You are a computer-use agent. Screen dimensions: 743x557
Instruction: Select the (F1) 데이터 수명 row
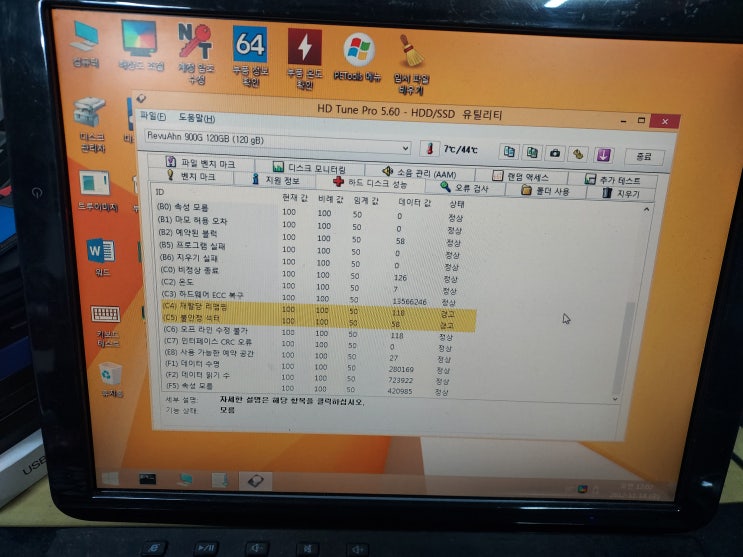tap(309, 366)
